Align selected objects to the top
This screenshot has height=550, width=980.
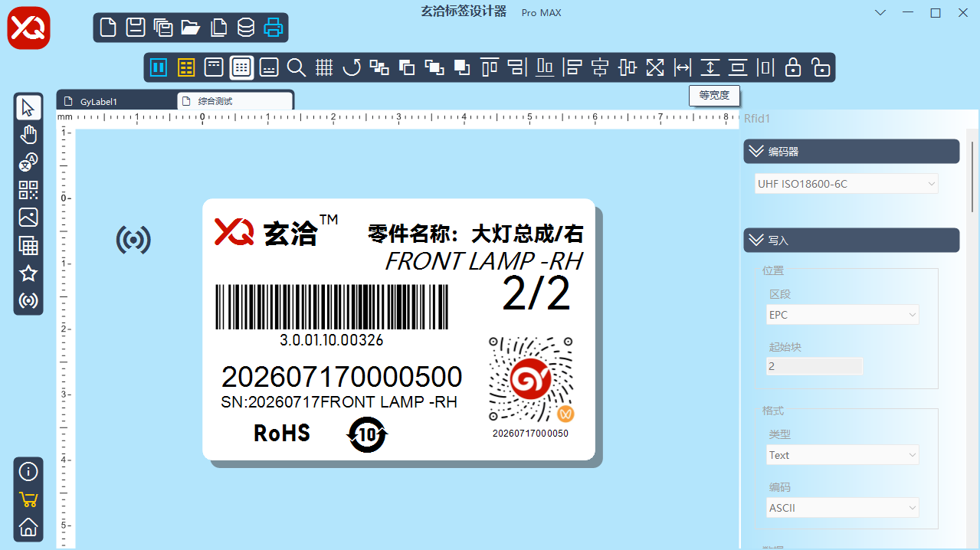click(x=490, y=67)
